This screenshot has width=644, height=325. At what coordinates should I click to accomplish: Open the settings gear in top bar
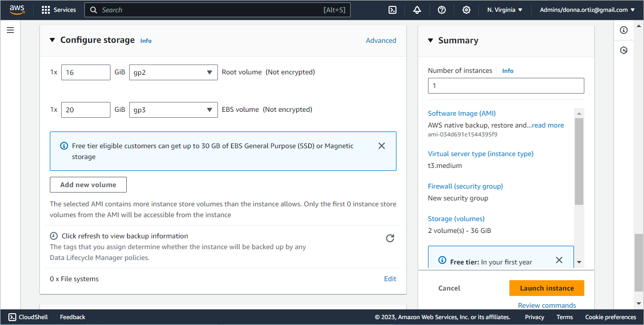coord(466,10)
